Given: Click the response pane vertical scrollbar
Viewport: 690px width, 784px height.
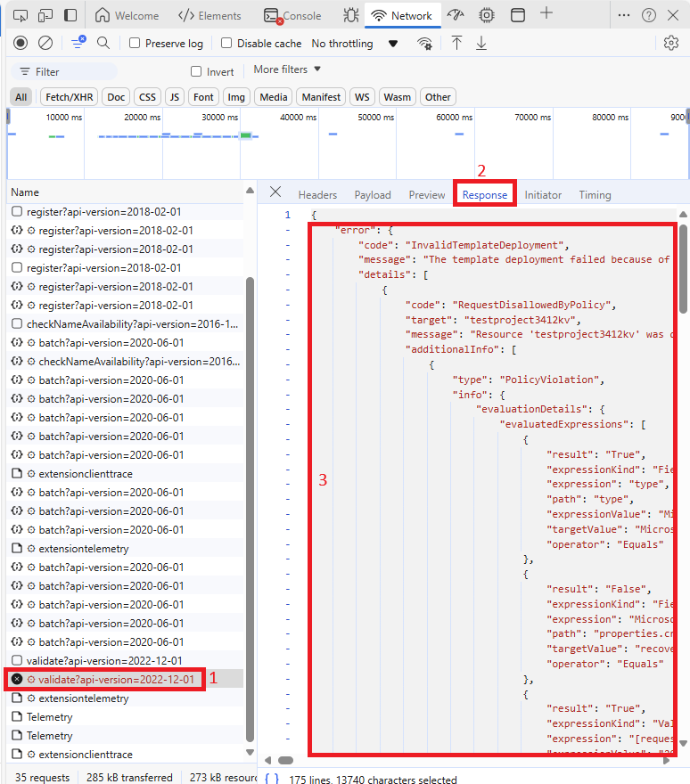Looking at the screenshot, I should [x=683, y=270].
